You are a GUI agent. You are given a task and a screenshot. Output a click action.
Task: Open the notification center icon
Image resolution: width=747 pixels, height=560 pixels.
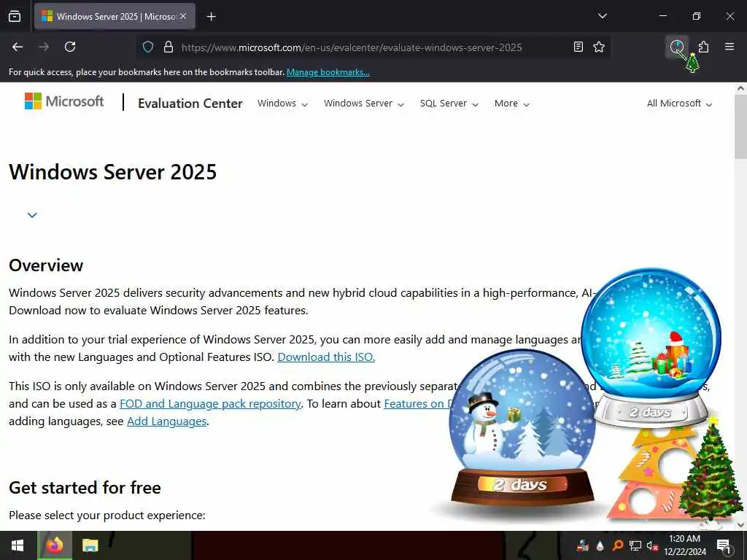pos(724,545)
